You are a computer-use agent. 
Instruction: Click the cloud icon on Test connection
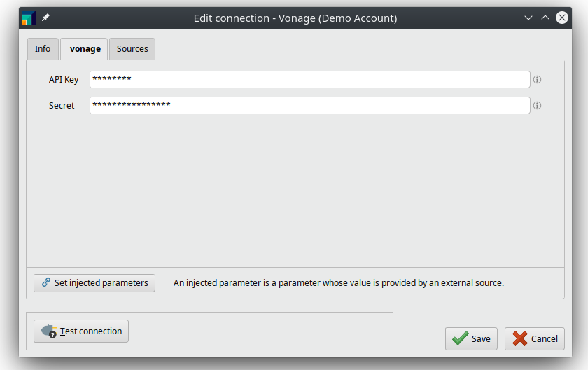point(48,331)
